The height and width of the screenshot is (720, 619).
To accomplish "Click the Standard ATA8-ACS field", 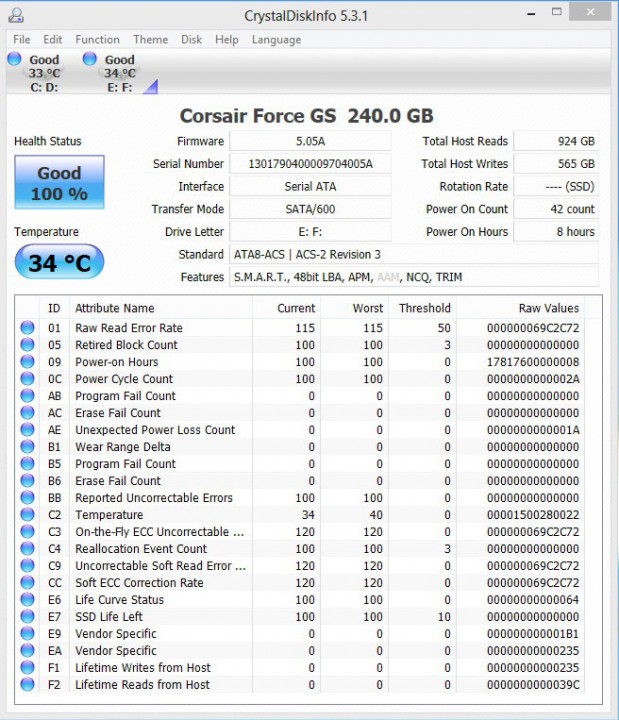I will [414, 254].
